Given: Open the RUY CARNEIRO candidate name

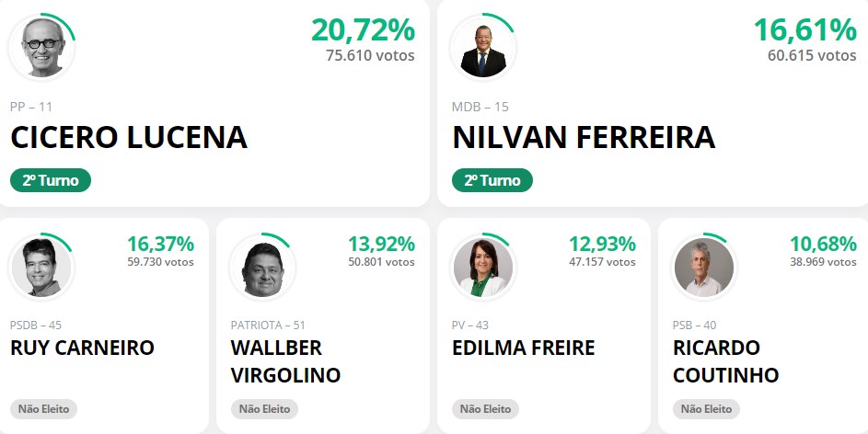Looking at the screenshot, I should [82, 348].
